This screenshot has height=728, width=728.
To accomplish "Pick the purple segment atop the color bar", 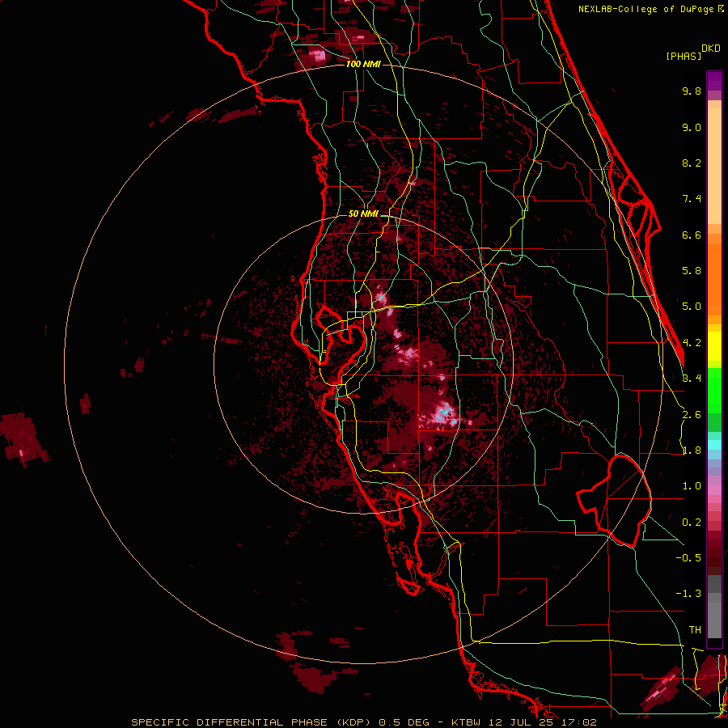I will click(x=714, y=81).
